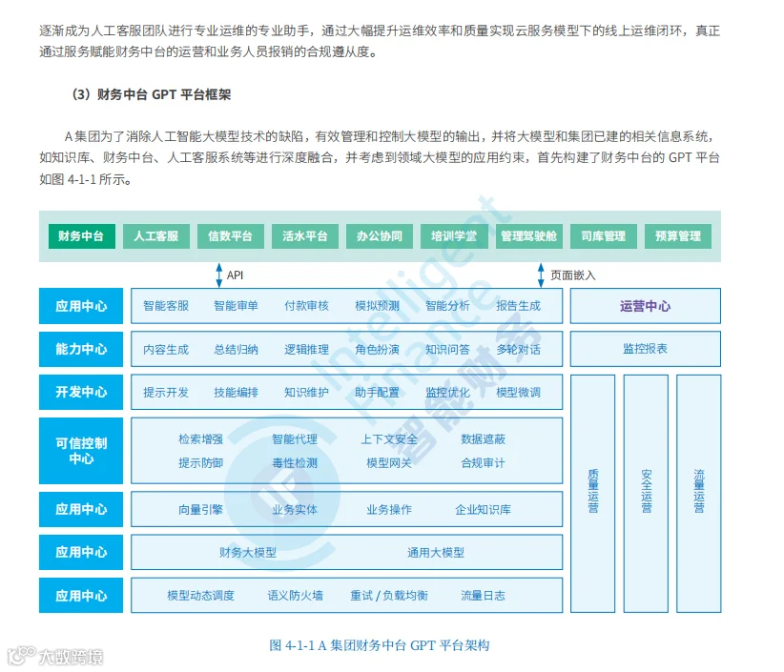784x672 pixels.
Task: Click the 运营中心 header box
Action: 646,306
